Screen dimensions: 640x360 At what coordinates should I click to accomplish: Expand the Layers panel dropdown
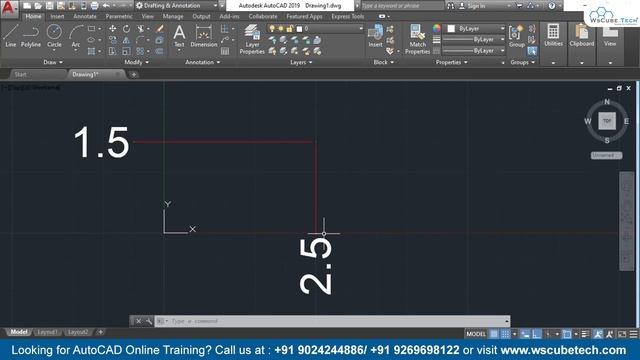[x=301, y=62]
